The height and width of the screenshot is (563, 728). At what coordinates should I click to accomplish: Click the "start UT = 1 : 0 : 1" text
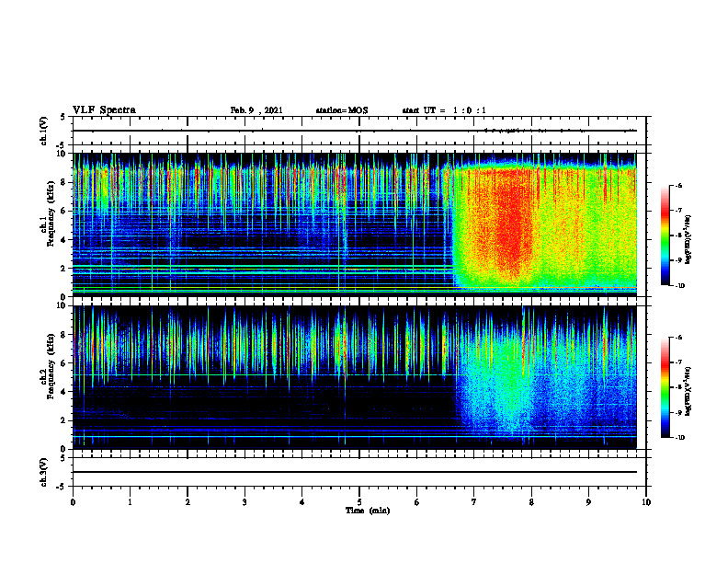(444, 110)
